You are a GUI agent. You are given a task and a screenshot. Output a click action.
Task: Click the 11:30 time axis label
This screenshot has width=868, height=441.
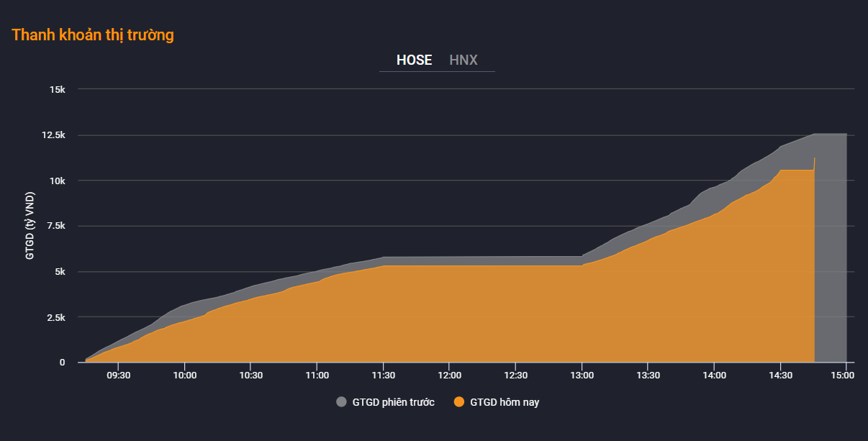click(x=384, y=376)
